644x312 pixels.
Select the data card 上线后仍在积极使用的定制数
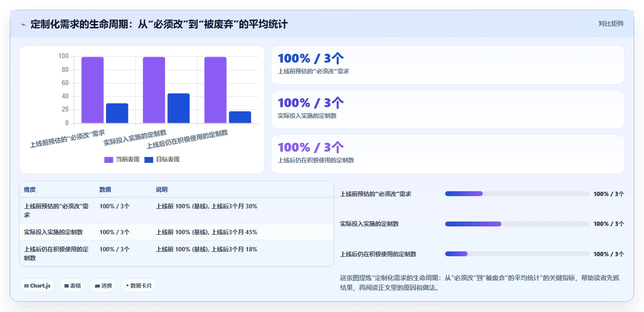tap(448, 154)
